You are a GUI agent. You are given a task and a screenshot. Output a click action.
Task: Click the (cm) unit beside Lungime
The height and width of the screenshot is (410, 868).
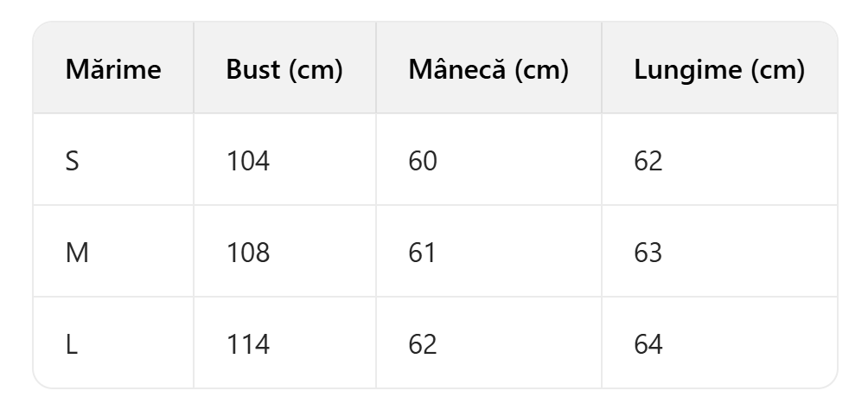click(777, 70)
